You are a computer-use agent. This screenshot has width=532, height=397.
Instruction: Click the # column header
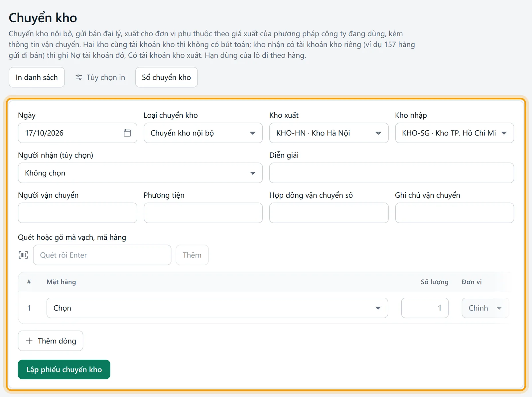tap(29, 282)
